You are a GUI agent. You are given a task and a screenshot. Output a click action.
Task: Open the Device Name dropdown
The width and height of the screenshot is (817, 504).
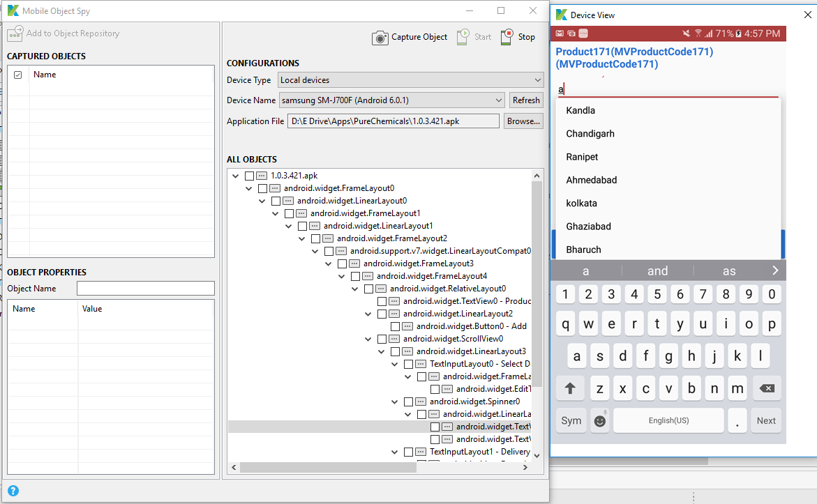tap(391, 100)
